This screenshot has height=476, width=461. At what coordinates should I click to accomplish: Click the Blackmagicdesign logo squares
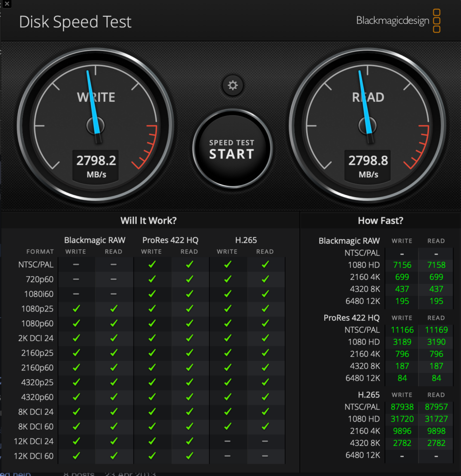coord(436,21)
